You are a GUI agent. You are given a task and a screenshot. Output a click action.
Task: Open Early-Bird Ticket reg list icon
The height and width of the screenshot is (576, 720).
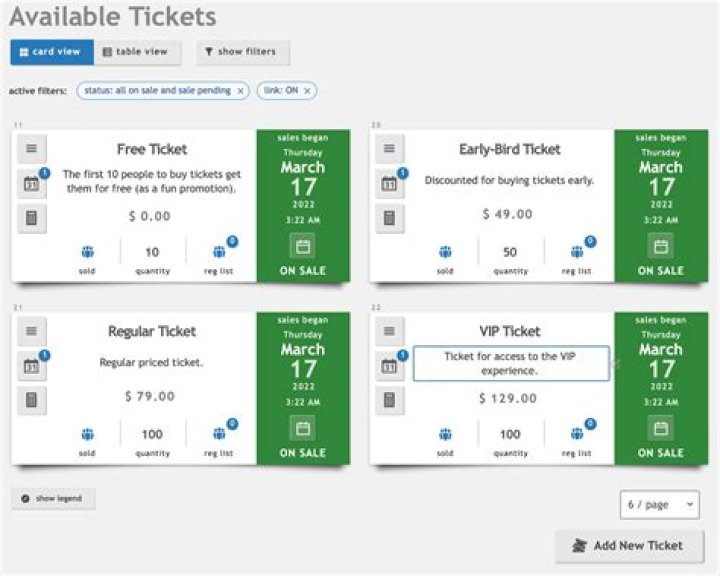pyautogui.click(x=577, y=252)
